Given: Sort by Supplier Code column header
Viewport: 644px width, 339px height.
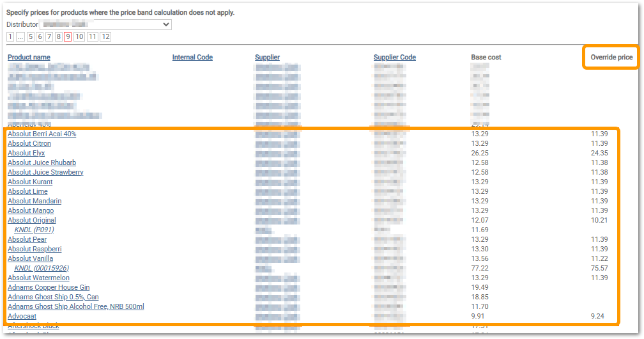Looking at the screenshot, I should pyautogui.click(x=394, y=58).
